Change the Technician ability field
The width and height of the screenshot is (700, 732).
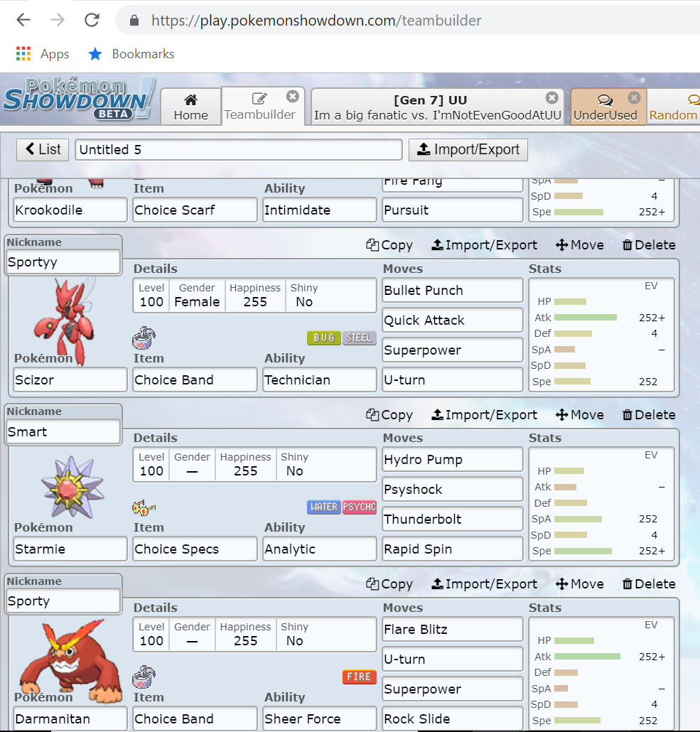coord(319,380)
